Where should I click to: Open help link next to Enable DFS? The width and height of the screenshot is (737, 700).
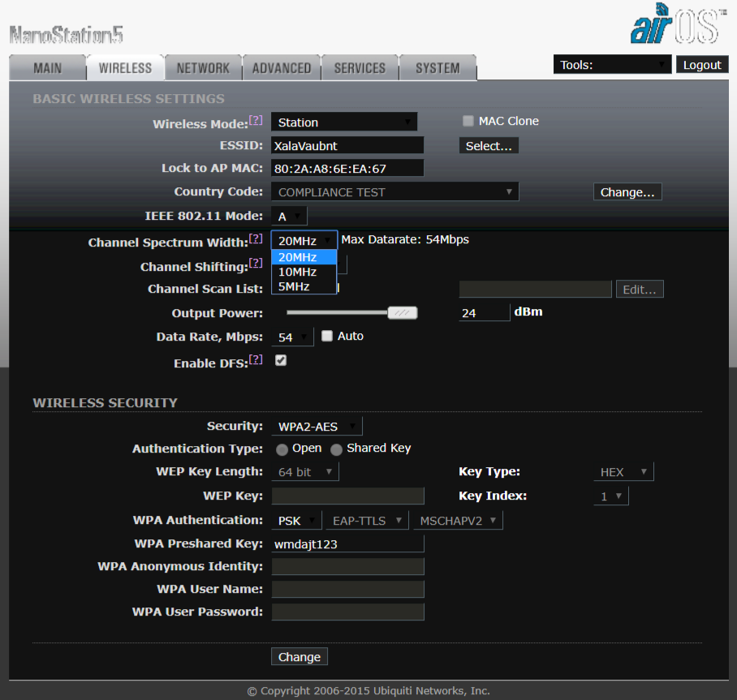pos(256,360)
